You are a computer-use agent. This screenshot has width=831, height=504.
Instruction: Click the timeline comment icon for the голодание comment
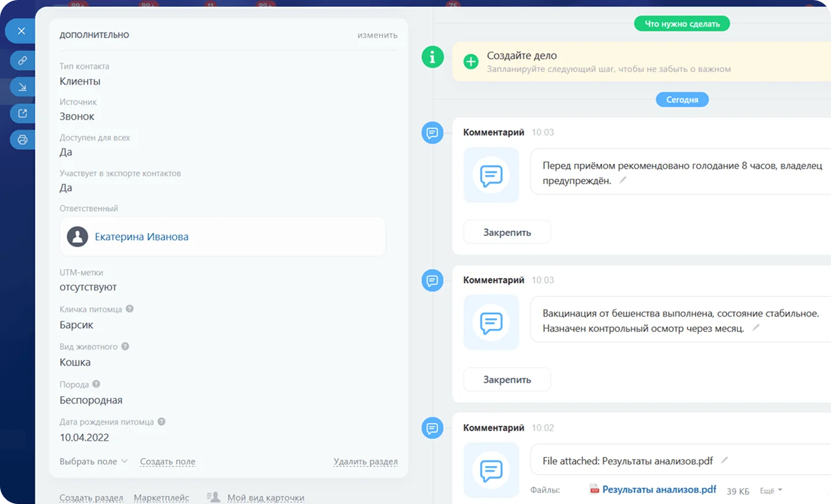click(432, 133)
